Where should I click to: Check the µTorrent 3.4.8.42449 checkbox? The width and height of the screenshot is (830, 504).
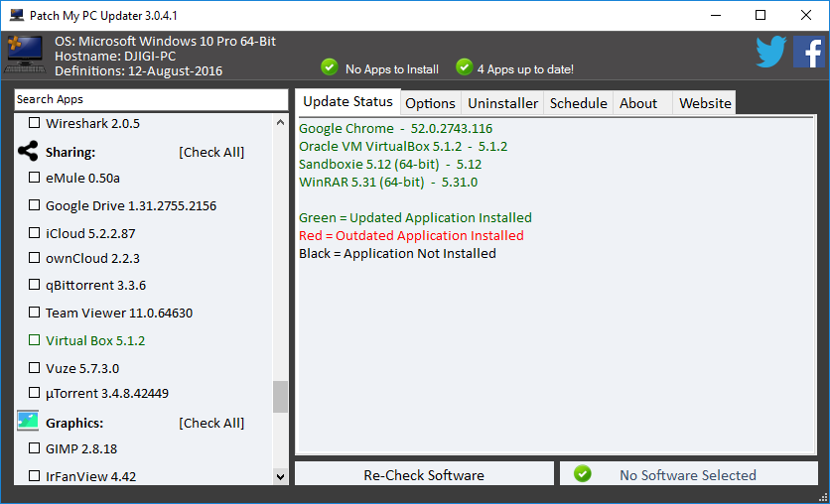pyautogui.click(x=35, y=393)
